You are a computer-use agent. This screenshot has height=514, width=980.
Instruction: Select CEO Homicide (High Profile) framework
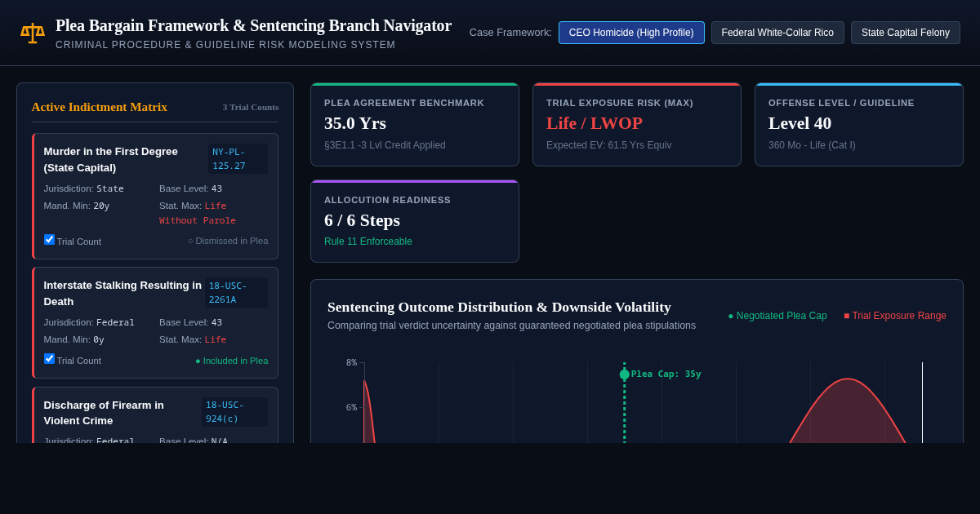[631, 33]
